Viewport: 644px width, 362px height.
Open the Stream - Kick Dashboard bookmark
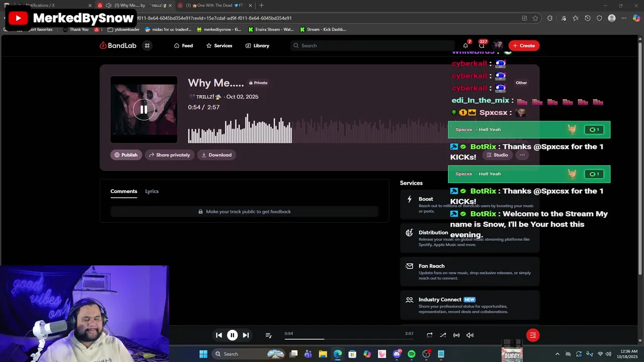click(323, 30)
